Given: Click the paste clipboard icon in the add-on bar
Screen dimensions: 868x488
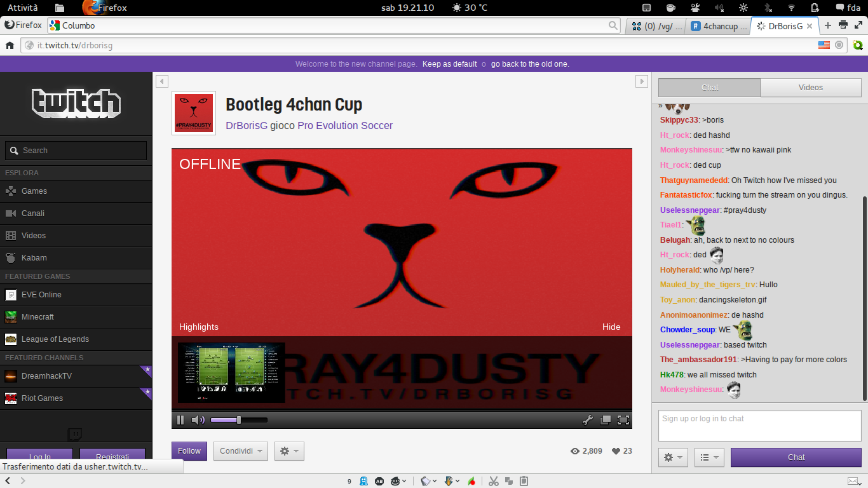Looking at the screenshot, I should [x=524, y=481].
